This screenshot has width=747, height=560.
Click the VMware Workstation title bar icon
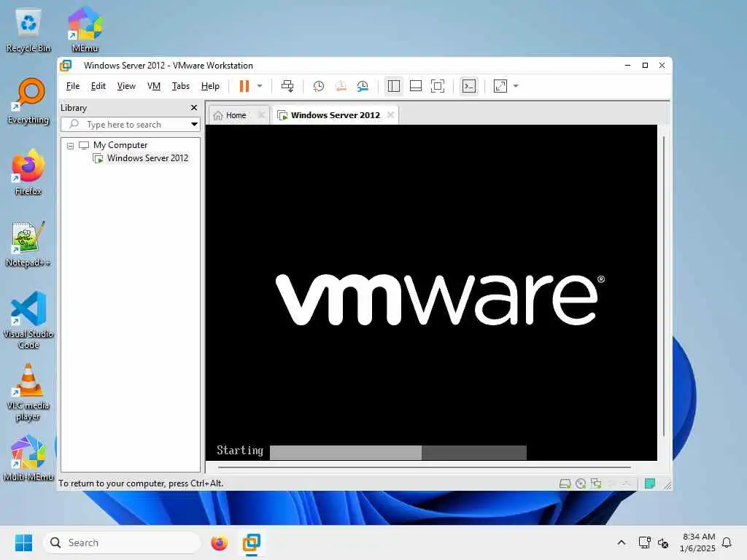coord(66,65)
